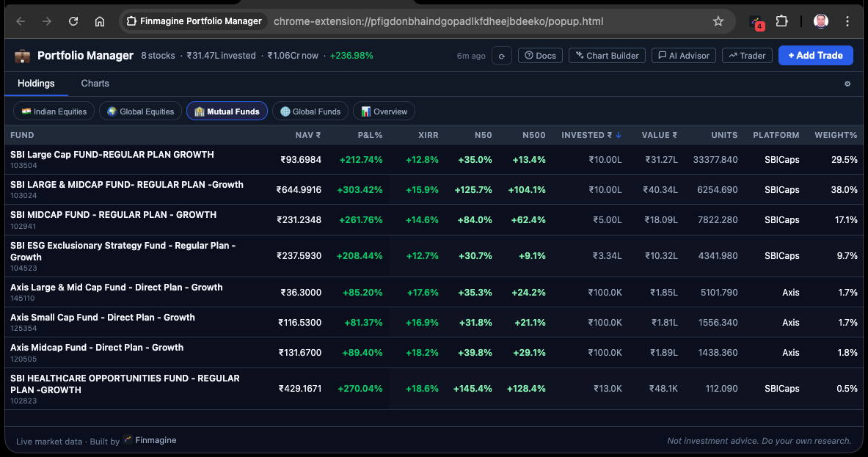This screenshot has width=868, height=457.
Task: Switch off the Mutual Funds filter
Action: (228, 111)
